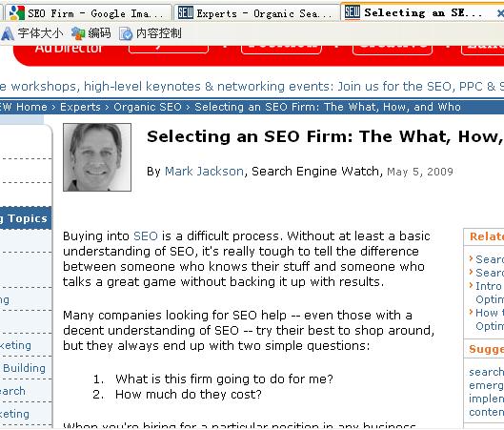The height and width of the screenshot is (430, 504).
Task: Open the Mark Jackson author link
Action: (204, 171)
